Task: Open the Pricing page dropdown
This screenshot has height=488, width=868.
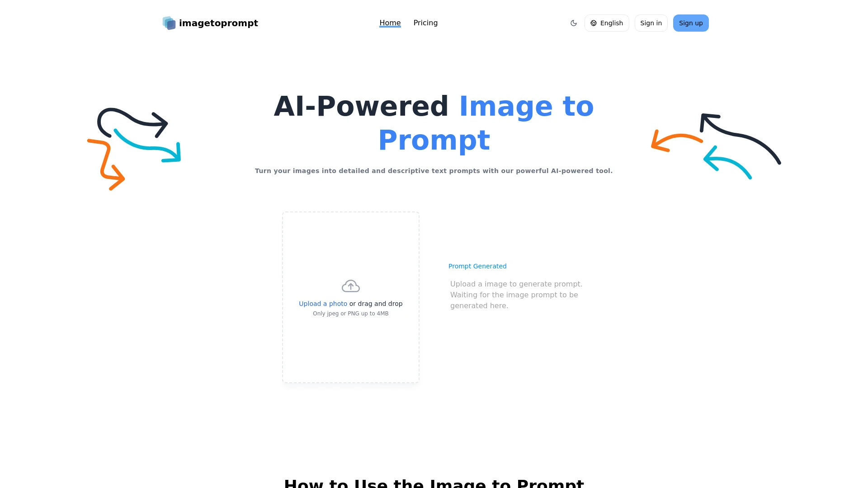Action: click(x=425, y=23)
